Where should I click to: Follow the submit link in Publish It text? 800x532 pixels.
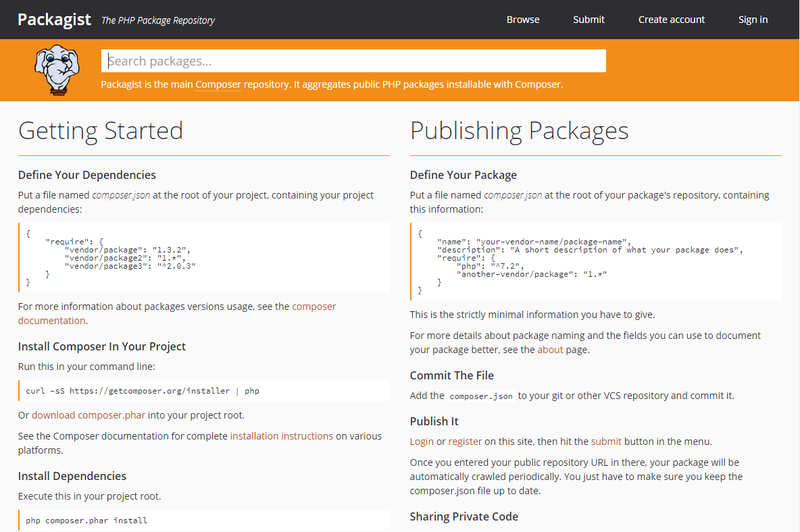[x=606, y=442]
